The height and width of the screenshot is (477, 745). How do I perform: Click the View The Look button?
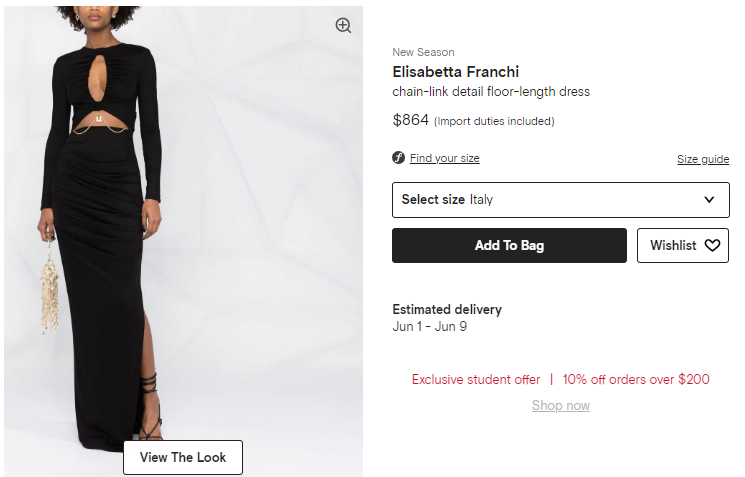pos(183,457)
